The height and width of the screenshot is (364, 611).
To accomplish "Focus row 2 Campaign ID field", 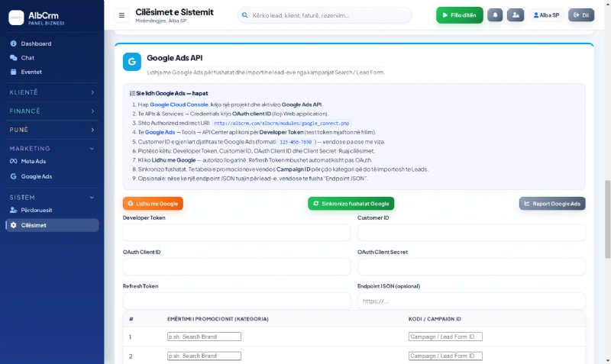I will (445, 356).
